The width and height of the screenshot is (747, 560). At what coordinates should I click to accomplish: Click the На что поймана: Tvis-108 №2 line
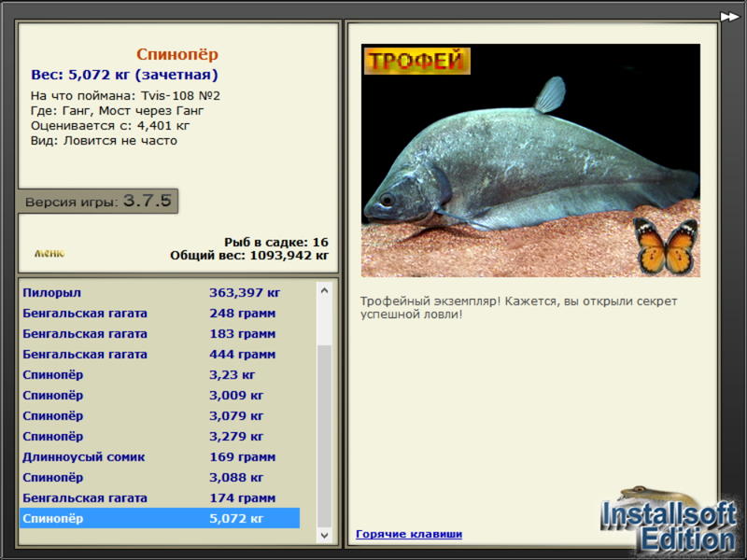pos(125,96)
